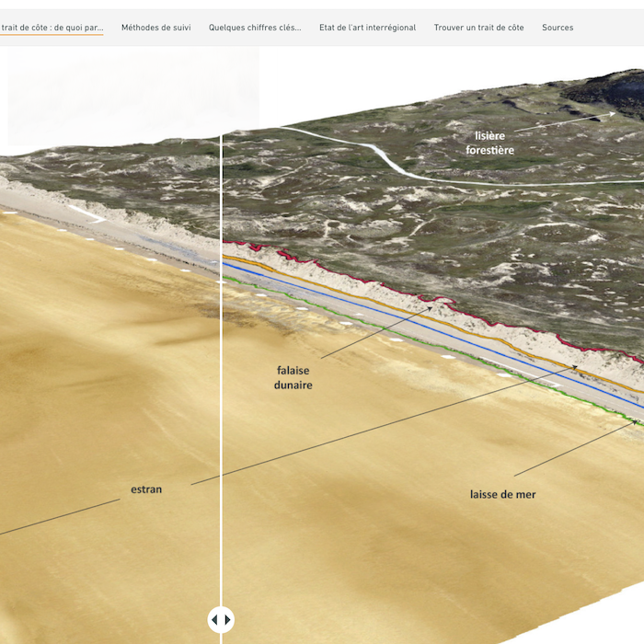The image size is (644, 644).
Task: Open the Sources tab
Action: click(558, 28)
